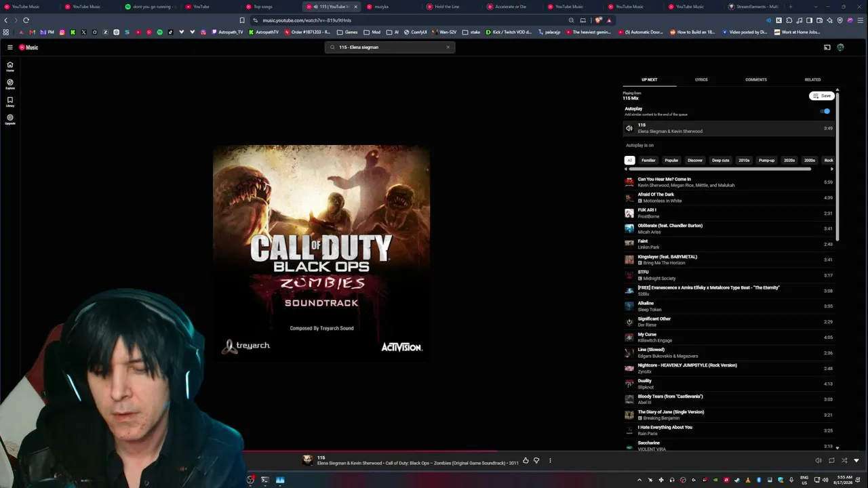The width and height of the screenshot is (868, 488).
Task: Select the All filter chip
Action: coord(629,161)
